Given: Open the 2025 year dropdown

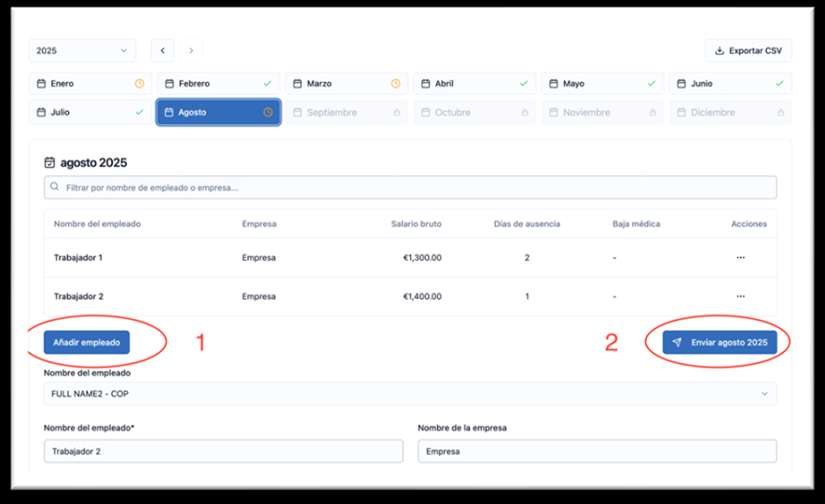Looking at the screenshot, I should point(82,50).
